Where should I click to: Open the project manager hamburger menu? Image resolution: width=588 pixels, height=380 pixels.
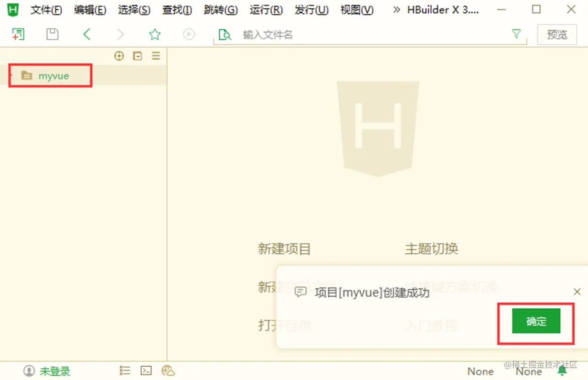coord(156,56)
